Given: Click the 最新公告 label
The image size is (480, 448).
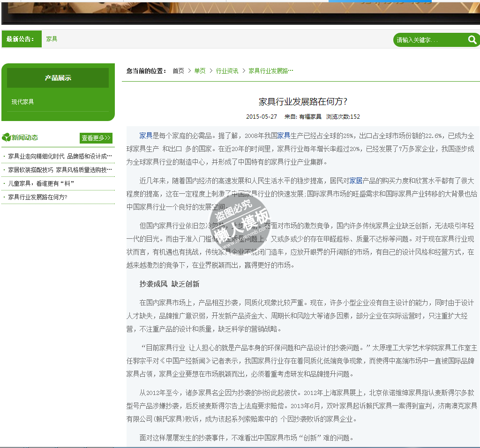Looking at the screenshot, I should click(22, 39).
